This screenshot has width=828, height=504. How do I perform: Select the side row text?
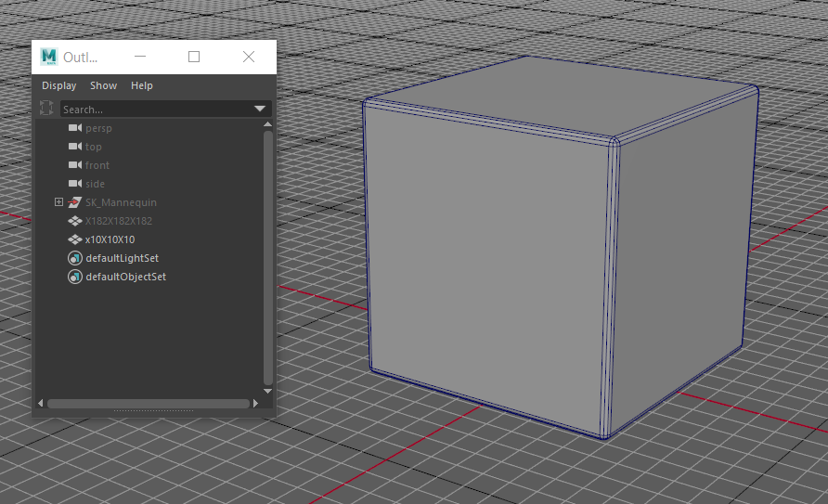[95, 184]
